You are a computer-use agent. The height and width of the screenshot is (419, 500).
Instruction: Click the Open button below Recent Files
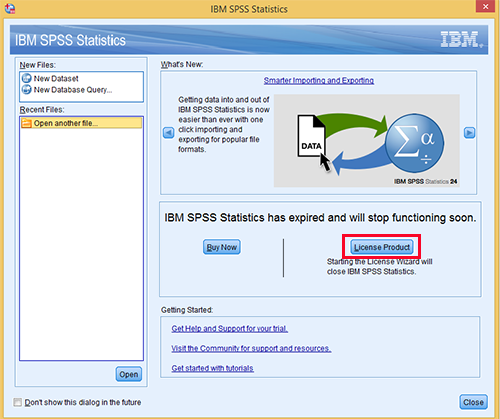(x=129, y=374)
